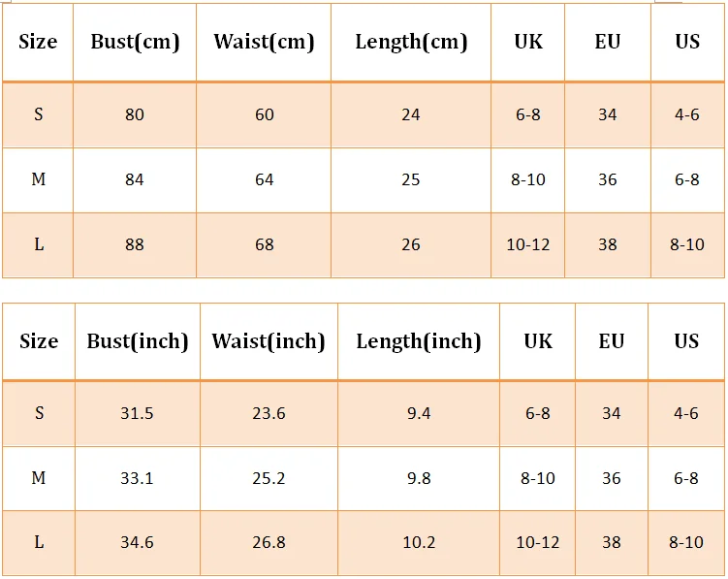Click the Length(inch) header cell

(419, 341)
